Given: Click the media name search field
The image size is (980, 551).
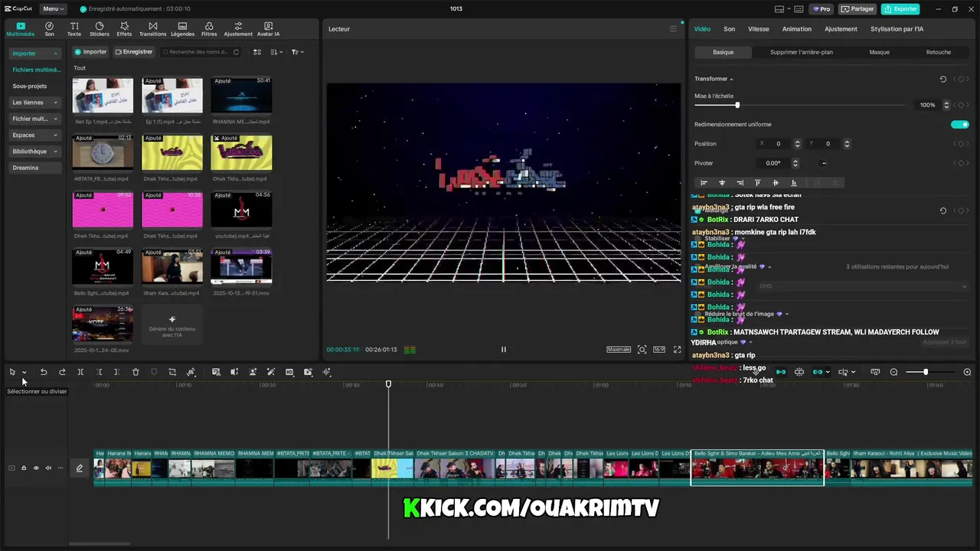Looking at the screenshot, I should point(201,52).
